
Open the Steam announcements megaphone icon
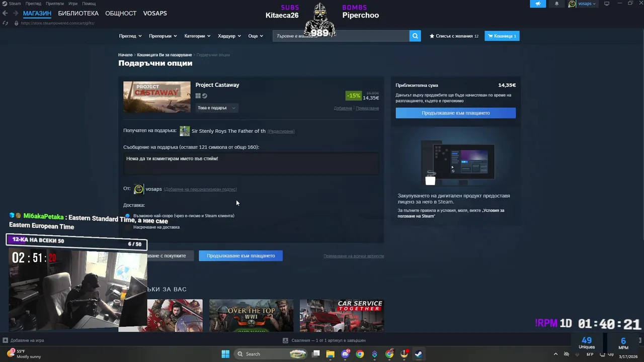538,4
